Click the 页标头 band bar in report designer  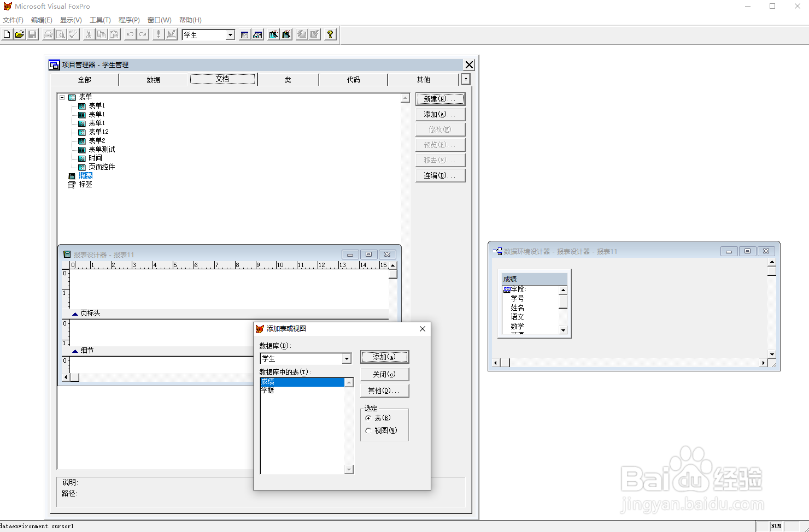point(225,314)
